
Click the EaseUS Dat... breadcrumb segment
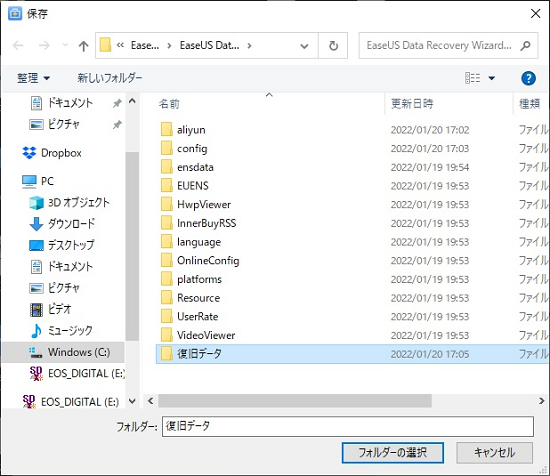coord(209,46)
